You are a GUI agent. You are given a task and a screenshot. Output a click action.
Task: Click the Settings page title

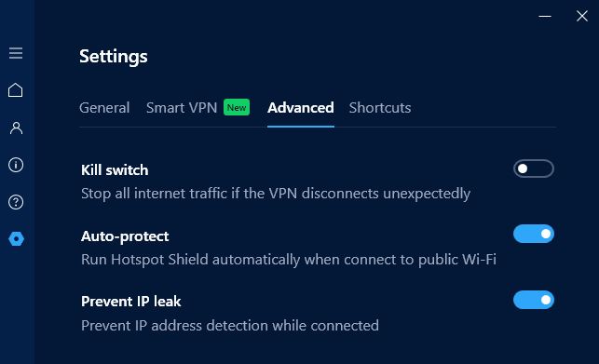[x=113, y=57]
